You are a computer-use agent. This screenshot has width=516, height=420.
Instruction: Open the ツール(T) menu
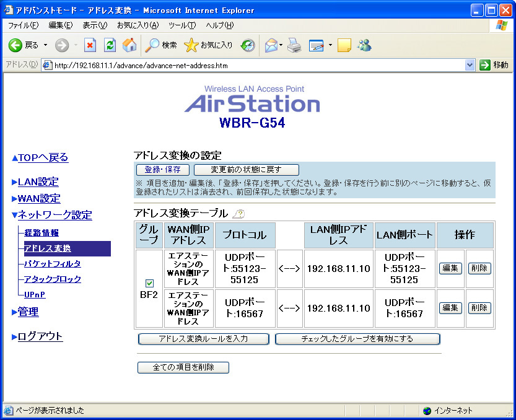tap(181, 25)
